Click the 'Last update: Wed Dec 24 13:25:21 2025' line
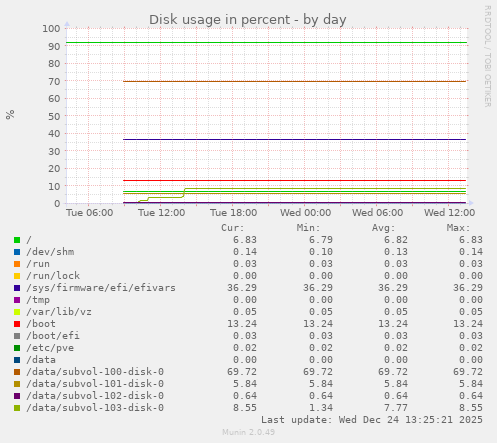This screenshot has height=443, width=497. (372, 420)
